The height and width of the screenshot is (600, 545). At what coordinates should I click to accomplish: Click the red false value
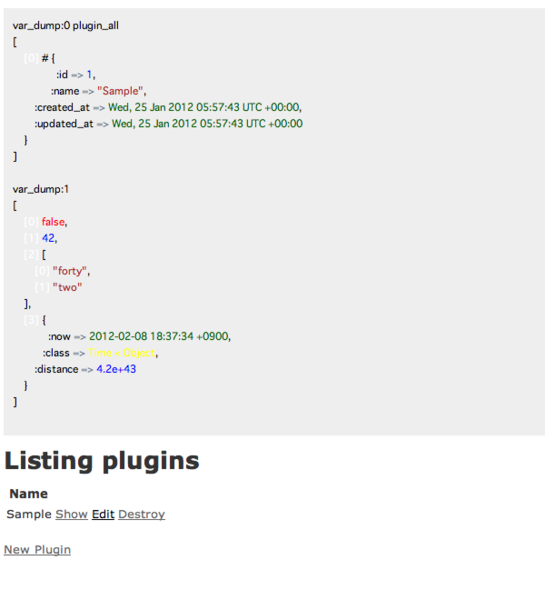[53, 222]
